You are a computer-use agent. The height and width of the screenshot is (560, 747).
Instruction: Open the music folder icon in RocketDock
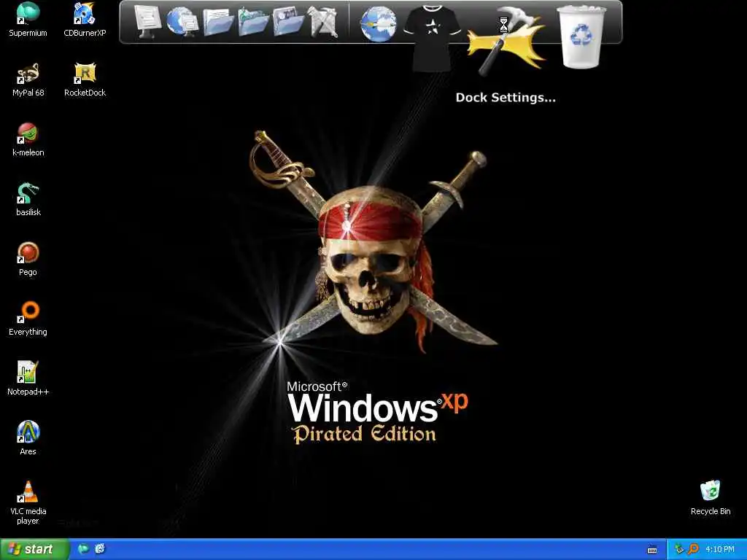pyautogui.click(x=253, y=22)
